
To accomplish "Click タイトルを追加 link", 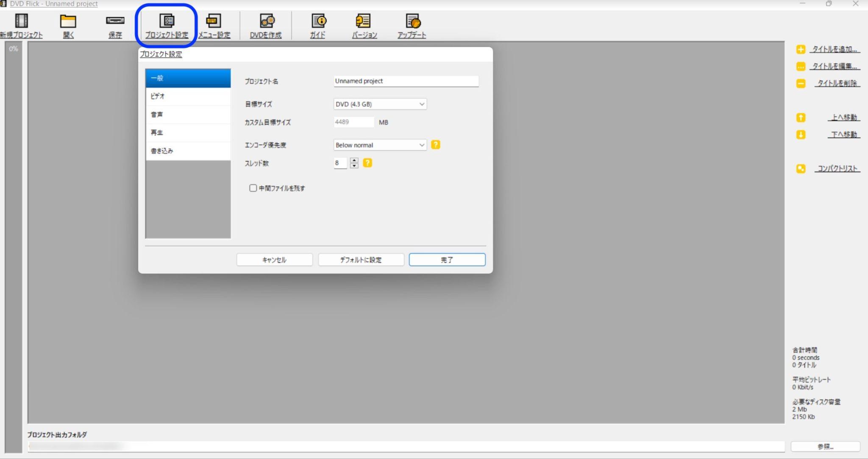I will coord(834,49).
